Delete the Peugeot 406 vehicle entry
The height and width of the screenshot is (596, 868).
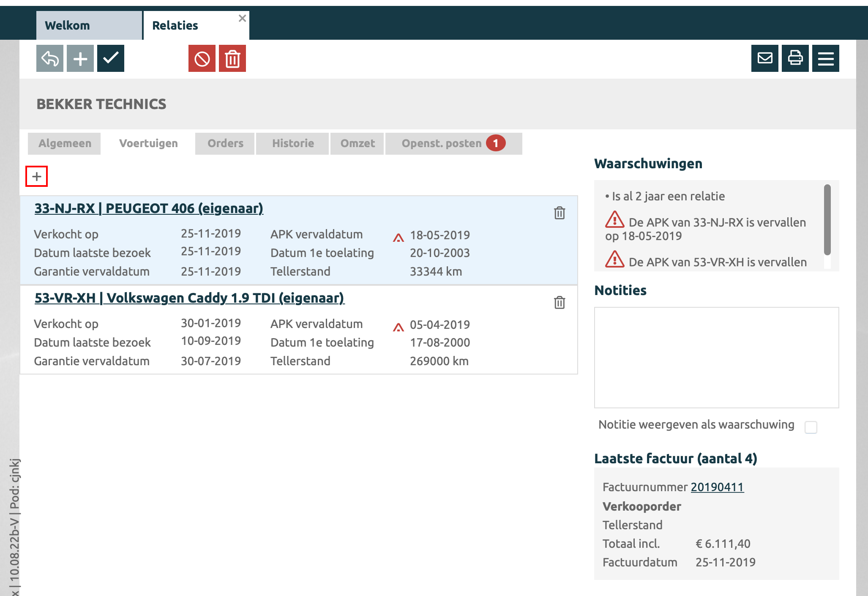tap(560, 213)
